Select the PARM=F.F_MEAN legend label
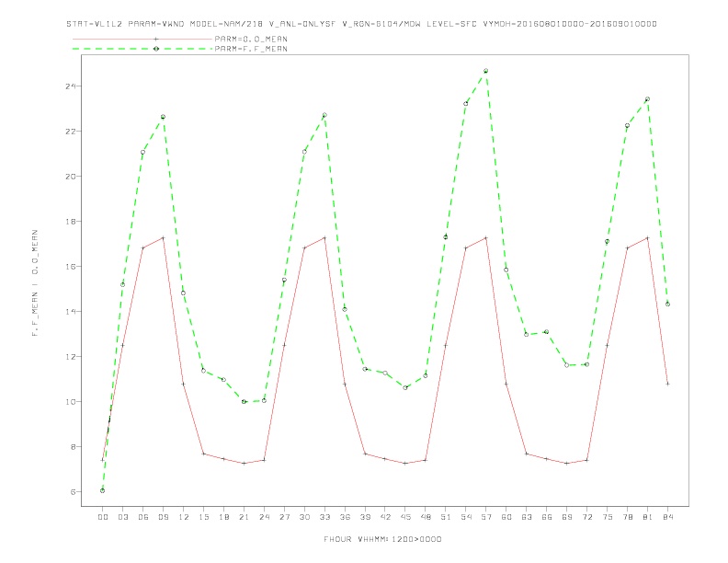Image resolution: width=728 pixels, height=563 pixels. point(251,49)
